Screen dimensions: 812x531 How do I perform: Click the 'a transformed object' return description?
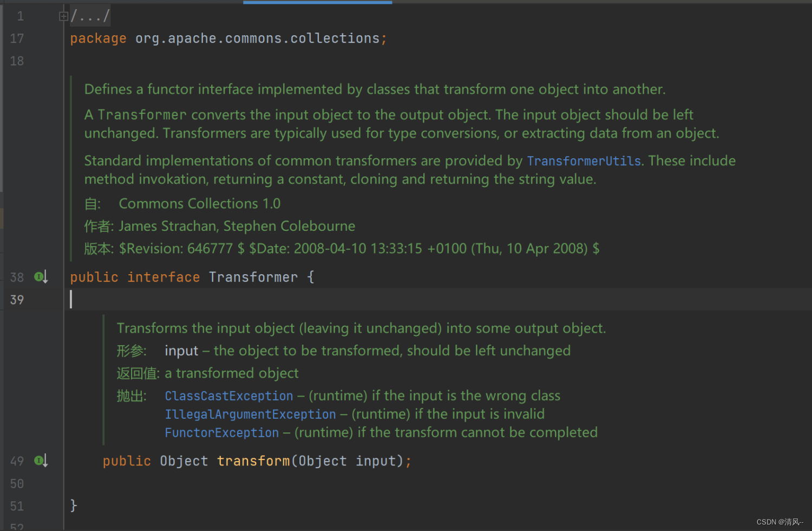coord(232,373)
